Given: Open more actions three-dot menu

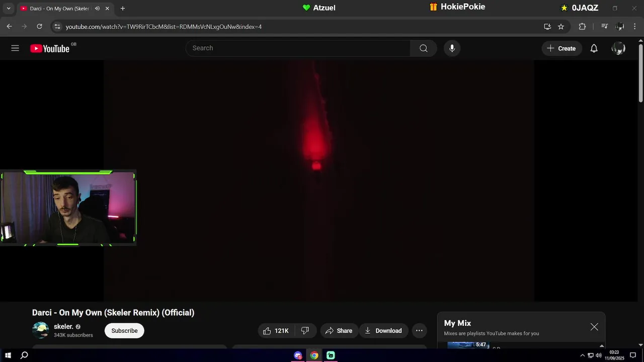Looking at the screenshot, I should [x=419, y=330].
